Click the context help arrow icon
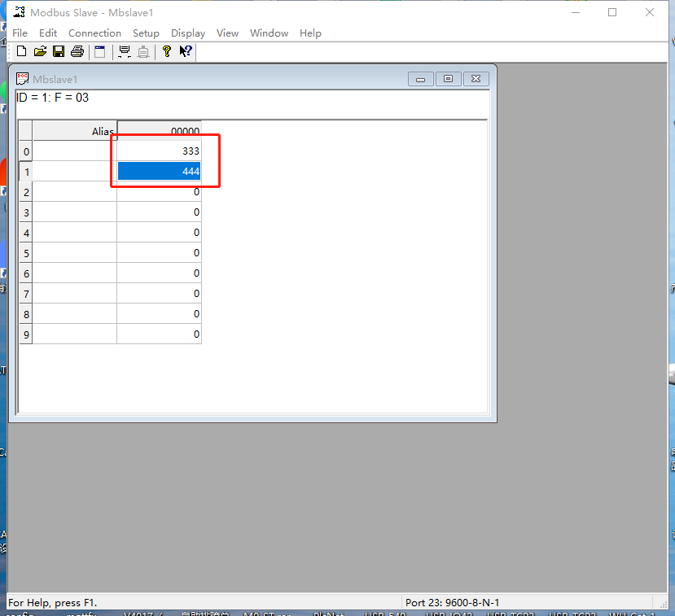675x616 pixels. tap(186, 51)
